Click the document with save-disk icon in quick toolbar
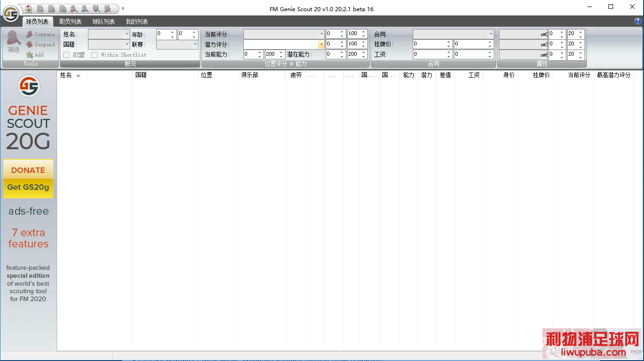 coord(63,8)
